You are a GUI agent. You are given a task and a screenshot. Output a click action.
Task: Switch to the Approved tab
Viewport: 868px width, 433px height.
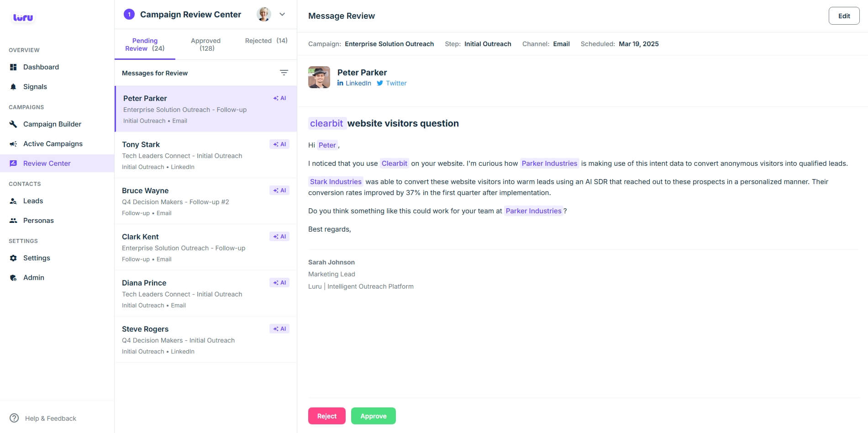[205, 44]
